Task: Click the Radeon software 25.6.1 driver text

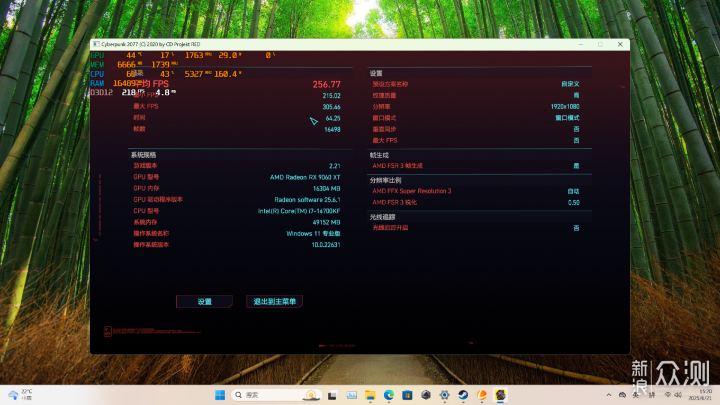Action: 307,200
